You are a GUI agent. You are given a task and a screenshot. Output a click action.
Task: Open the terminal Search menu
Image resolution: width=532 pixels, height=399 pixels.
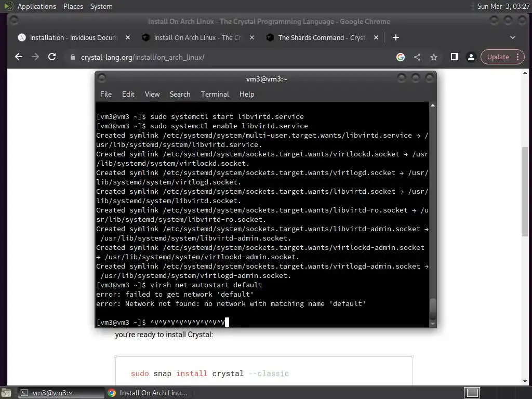pos(180,95)
